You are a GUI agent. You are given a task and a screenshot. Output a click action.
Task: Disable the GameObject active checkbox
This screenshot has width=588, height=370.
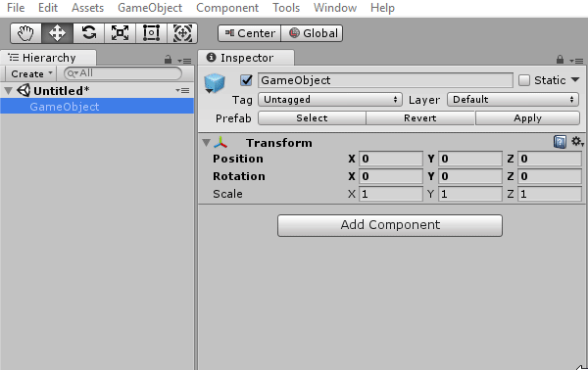click(x=246, y=80)
